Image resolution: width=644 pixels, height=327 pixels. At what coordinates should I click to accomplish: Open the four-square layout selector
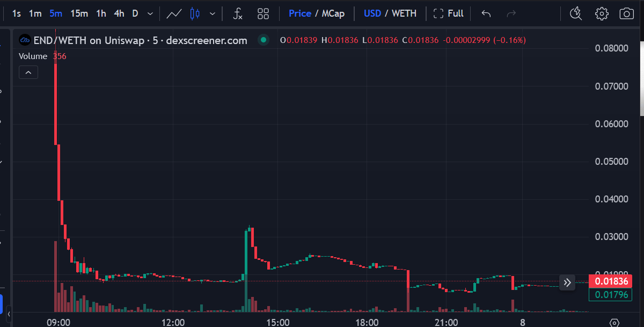[x=263, y=13]
